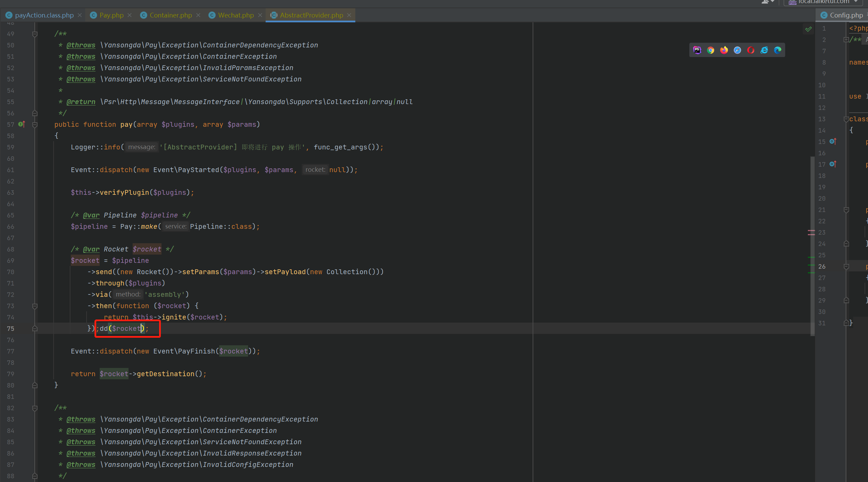Click the PHP run configuration badge
868x482 pixels.
792,3
